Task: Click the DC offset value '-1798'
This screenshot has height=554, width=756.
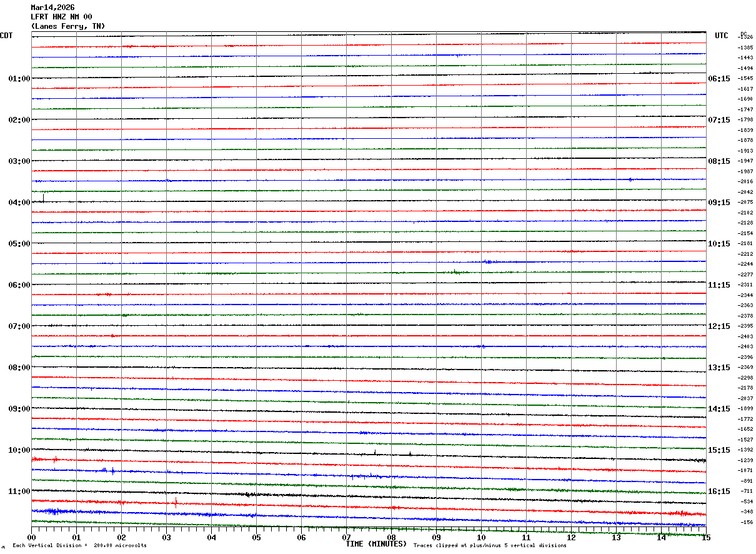Action: pyautogui.click(x=745, y=120)
